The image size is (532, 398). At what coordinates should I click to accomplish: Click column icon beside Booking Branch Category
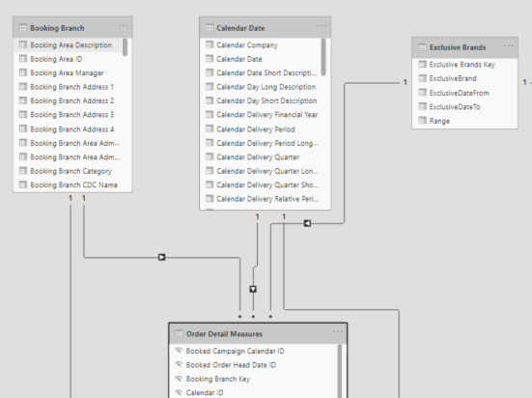tap(23, 171)
